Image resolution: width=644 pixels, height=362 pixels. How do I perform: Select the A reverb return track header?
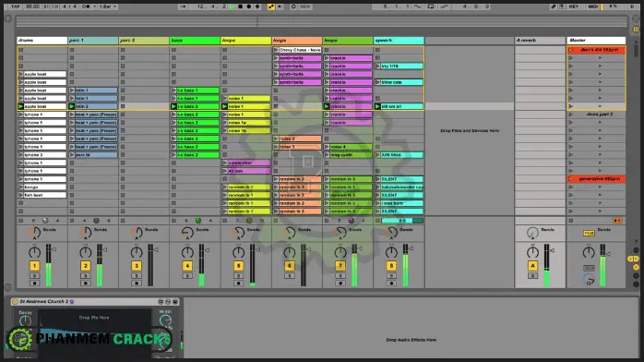click(x=540, y=41)
